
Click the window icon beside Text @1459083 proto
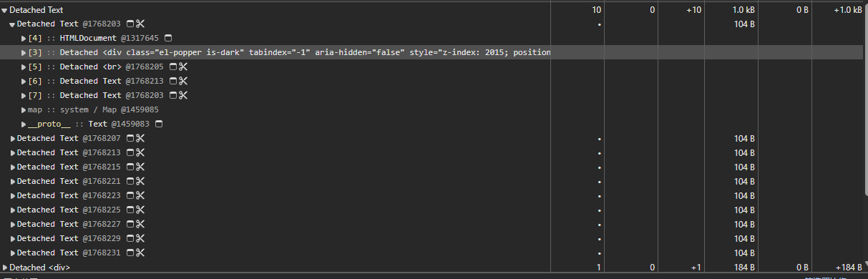(x=159, y=124)
